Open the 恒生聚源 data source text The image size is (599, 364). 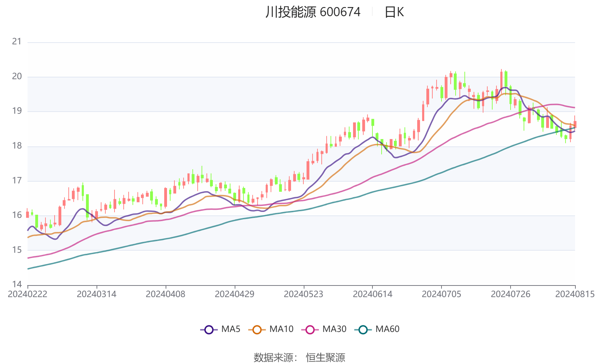point(325,358)
